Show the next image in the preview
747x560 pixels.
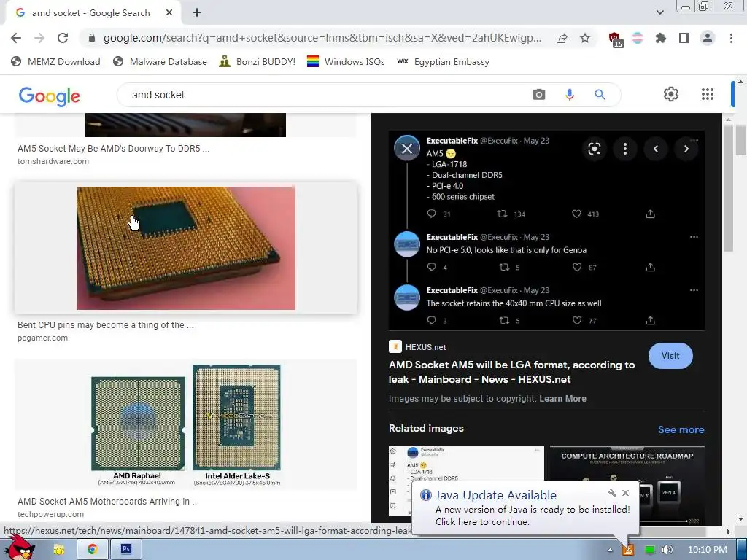point(686,149)
